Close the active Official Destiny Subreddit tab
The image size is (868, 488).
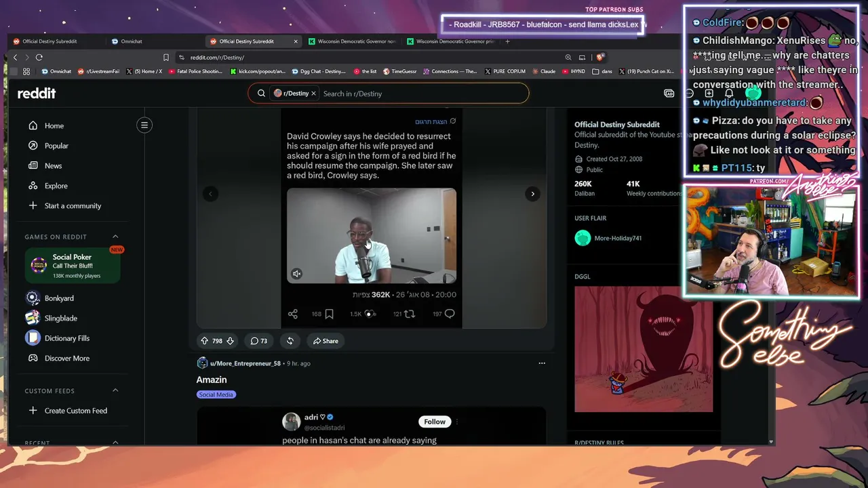295,41
